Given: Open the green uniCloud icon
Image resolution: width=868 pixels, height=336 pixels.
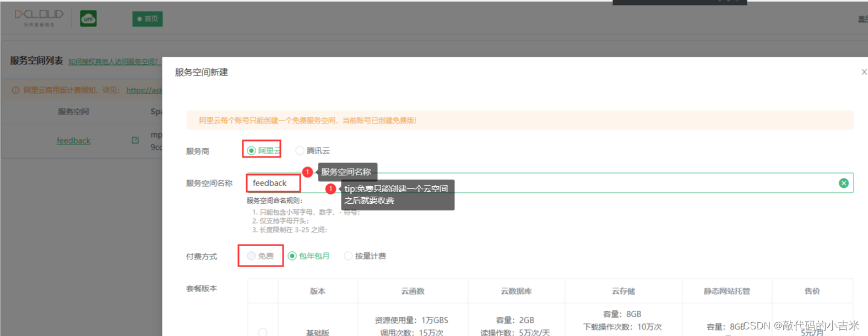Looking at the screenshot, I should click(x=88, y=19).
